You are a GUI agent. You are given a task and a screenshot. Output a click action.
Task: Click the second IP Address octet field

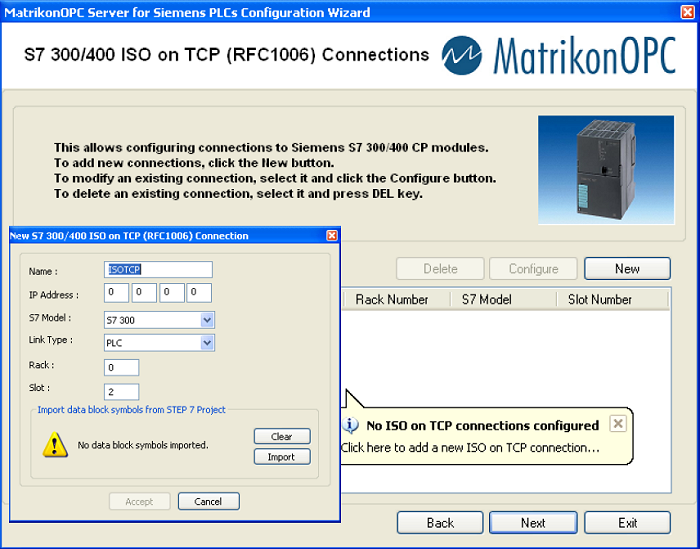[144, 292]
